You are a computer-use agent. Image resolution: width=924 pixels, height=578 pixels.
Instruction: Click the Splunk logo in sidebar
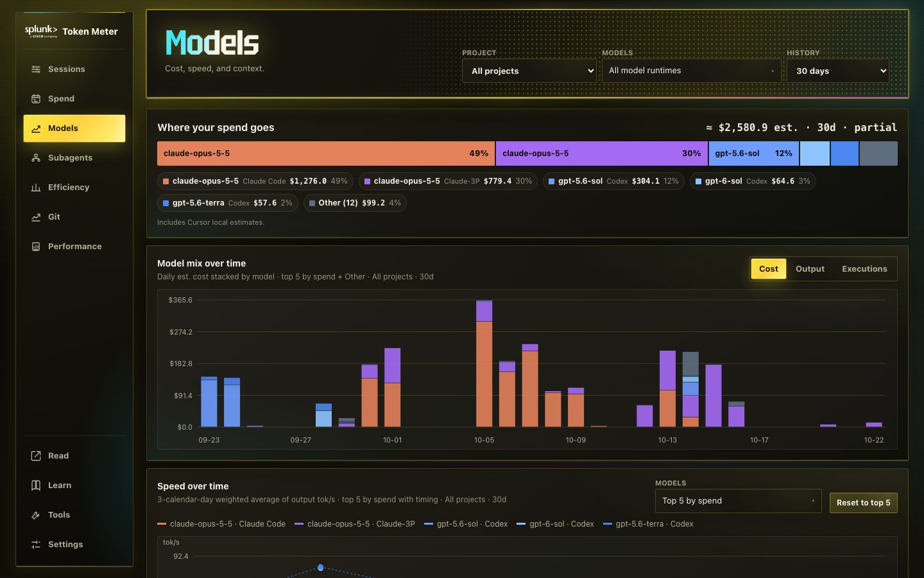41,31
